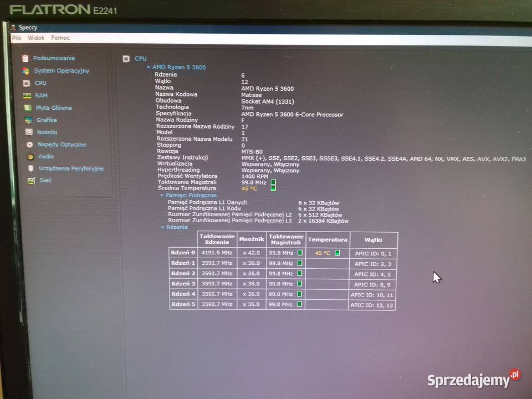Click the AMD Ryzen 5 3600 6-Core Processor text
This screenshot has width=532, height=399.
[293, 114]
